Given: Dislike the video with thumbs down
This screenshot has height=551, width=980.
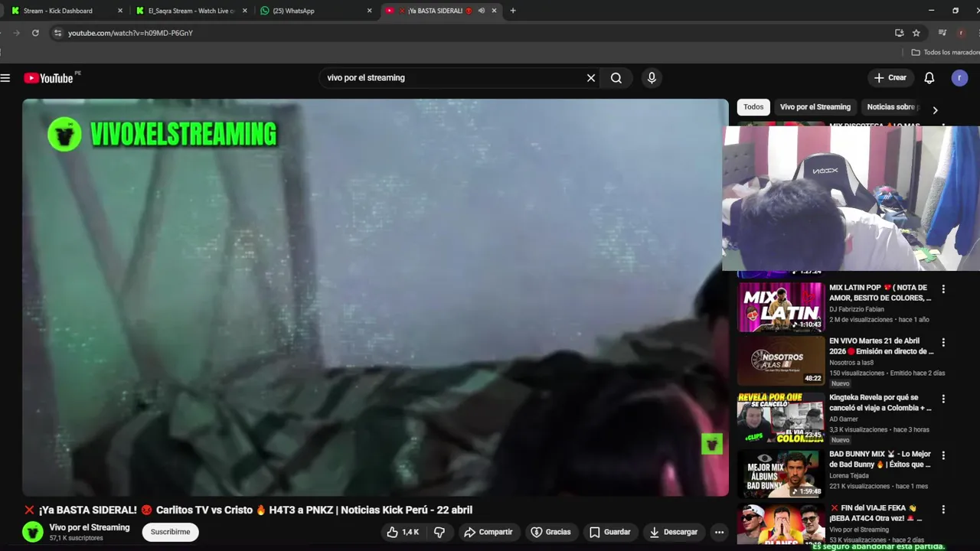Looking at the screenshot, I should pyautogui.click(x=439, y=532).
